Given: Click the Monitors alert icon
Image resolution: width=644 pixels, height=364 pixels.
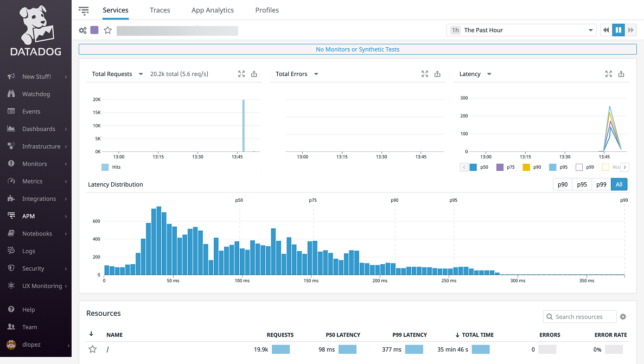Looking at the screenshot, I should click(11, 163).
